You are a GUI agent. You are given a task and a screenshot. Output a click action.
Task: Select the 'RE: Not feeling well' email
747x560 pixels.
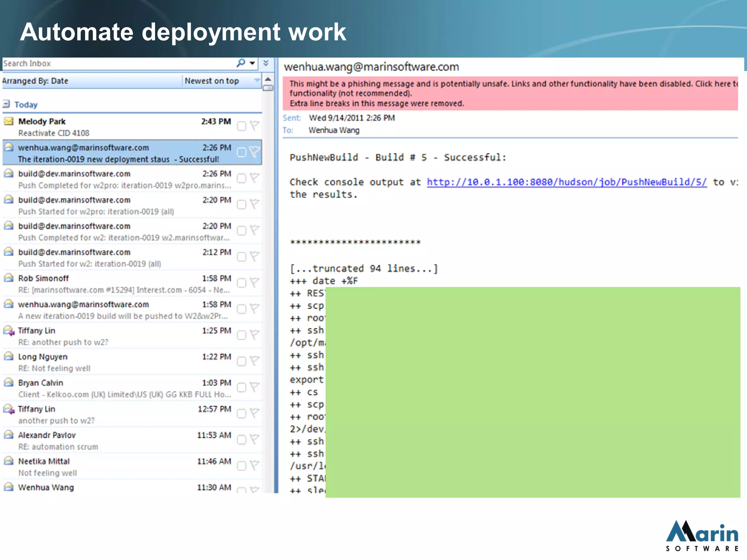pyautogui.click(x=132, y=362)
